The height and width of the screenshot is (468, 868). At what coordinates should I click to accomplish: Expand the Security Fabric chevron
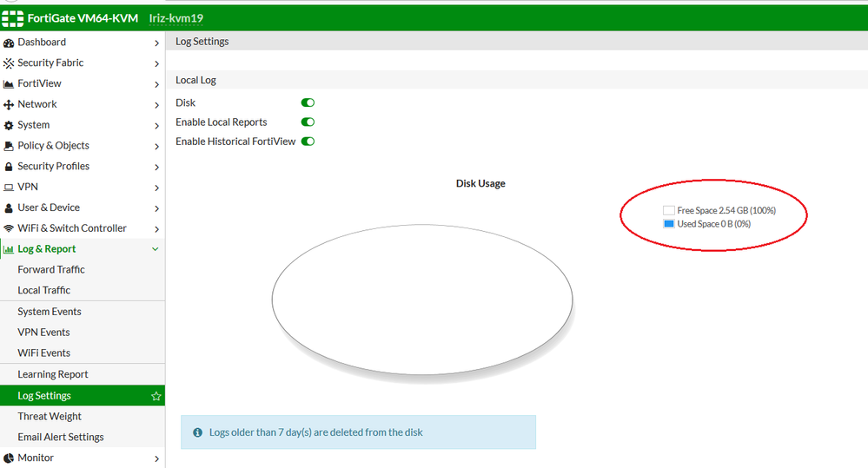click(156, 63)
